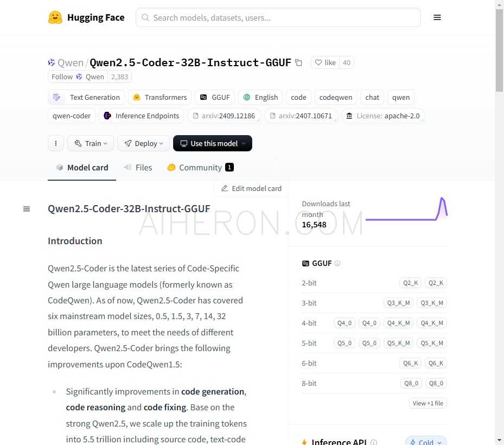The height and width of the screenshot is (445, 504).
Task: Click the View +1 file button
Action: (x=428, y=403)
